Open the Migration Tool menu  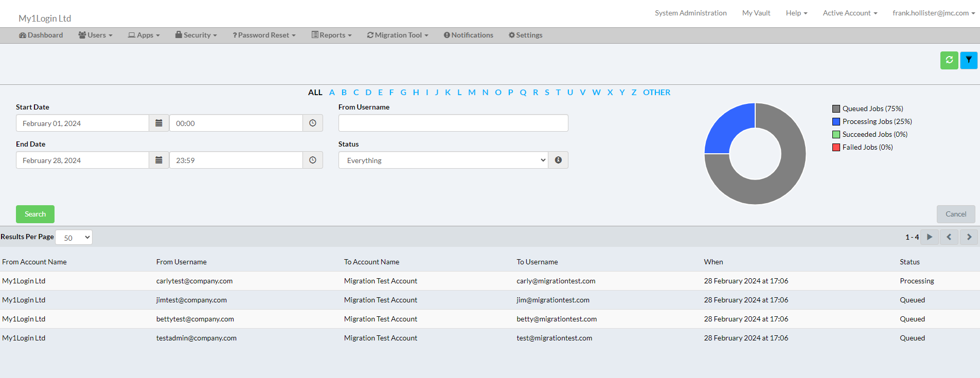coord(398,35)
